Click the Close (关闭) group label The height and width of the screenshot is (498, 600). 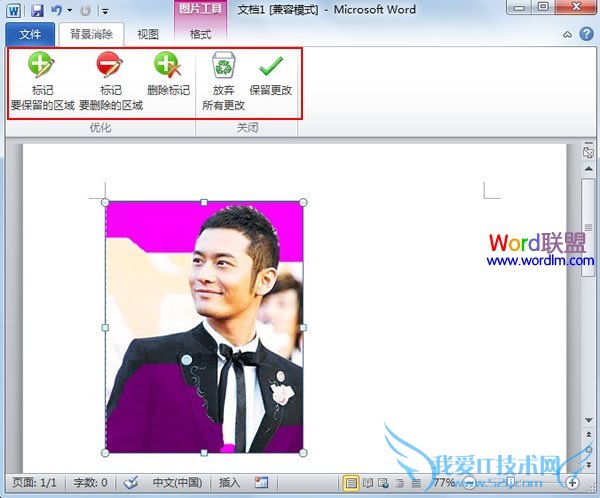(247, 127)
